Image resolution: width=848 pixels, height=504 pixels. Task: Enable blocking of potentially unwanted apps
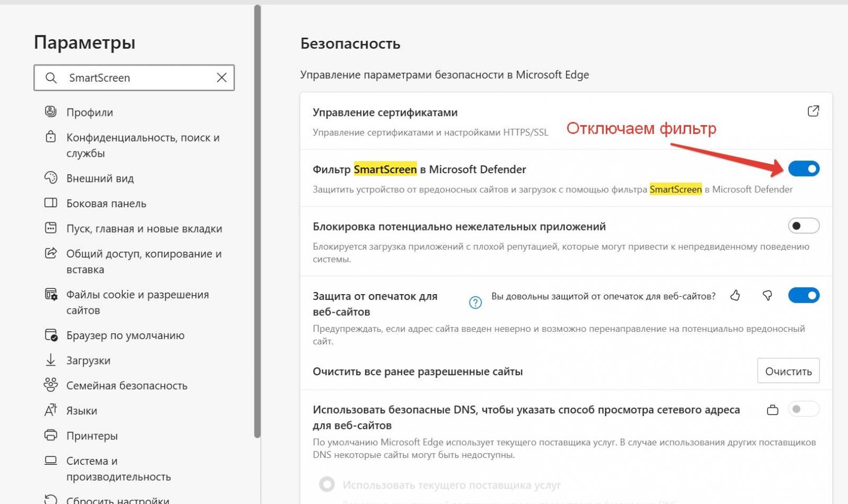point(803,226)
